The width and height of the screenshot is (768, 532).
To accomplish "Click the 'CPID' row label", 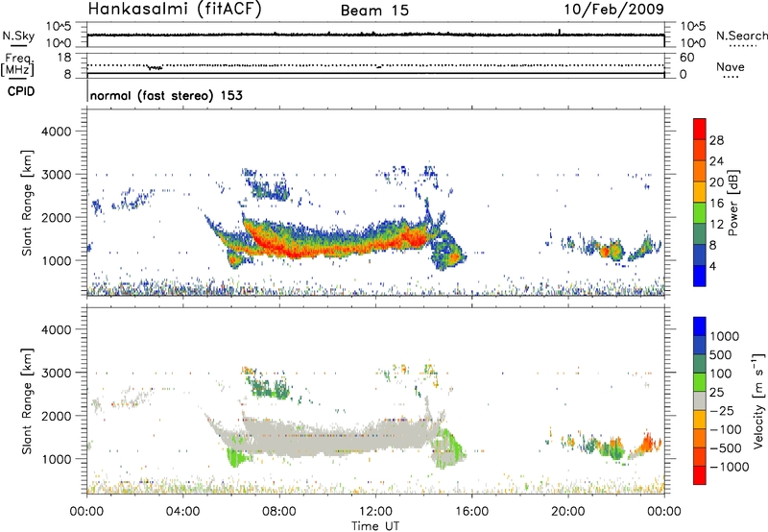I will (21, 91).
